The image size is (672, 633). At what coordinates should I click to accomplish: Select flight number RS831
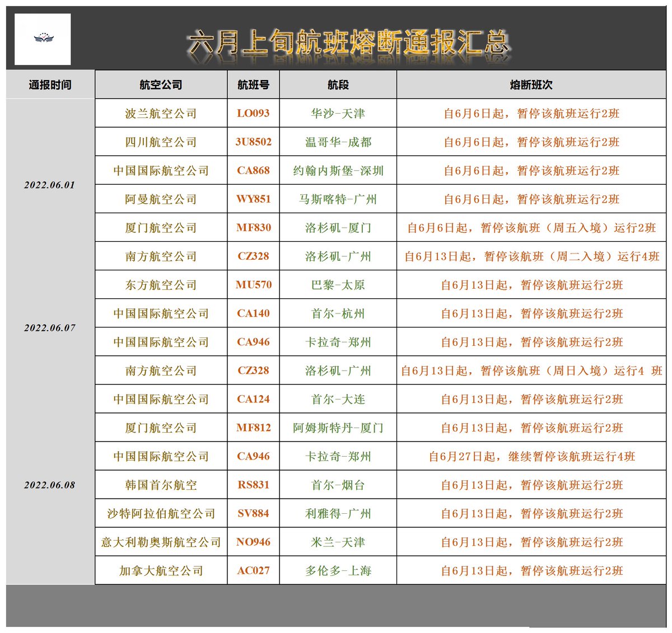(x=254, y=485)
